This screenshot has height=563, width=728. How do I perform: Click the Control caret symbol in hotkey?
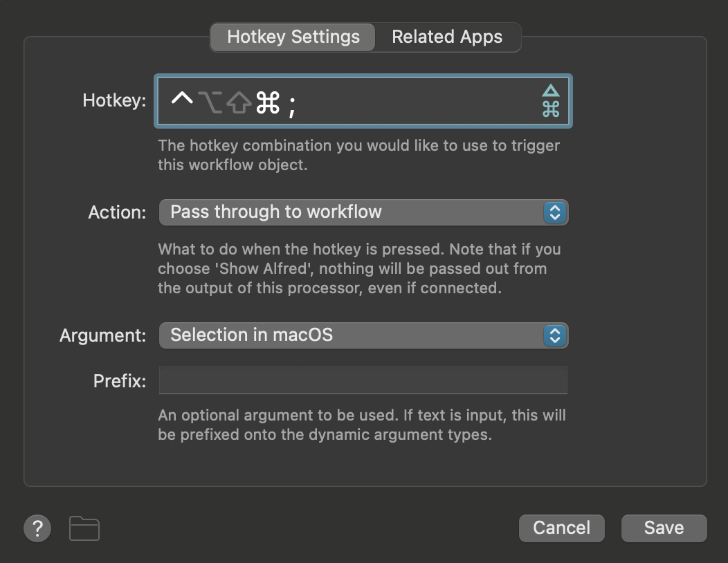(x=182, y=99)
